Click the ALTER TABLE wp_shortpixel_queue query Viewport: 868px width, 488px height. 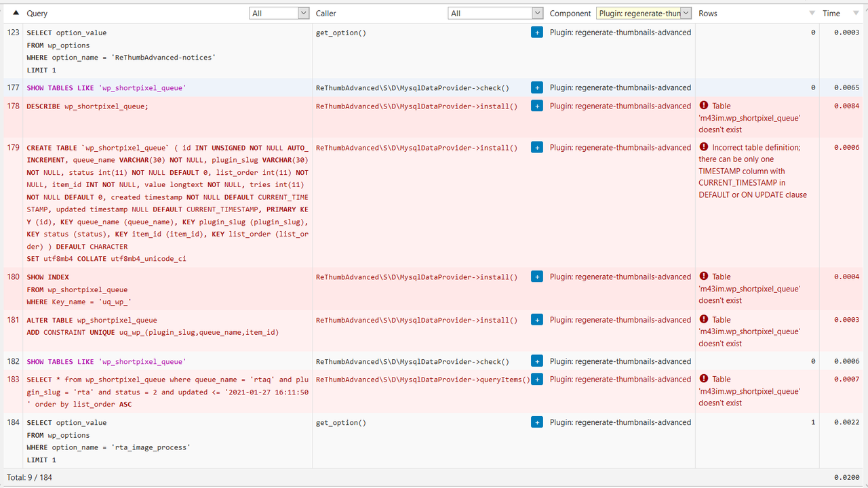coord(153,326)
